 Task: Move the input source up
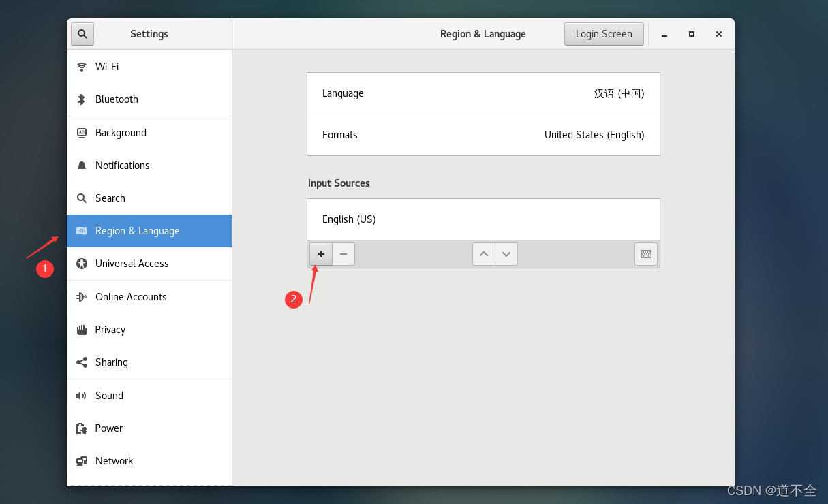tap(484, 254)
